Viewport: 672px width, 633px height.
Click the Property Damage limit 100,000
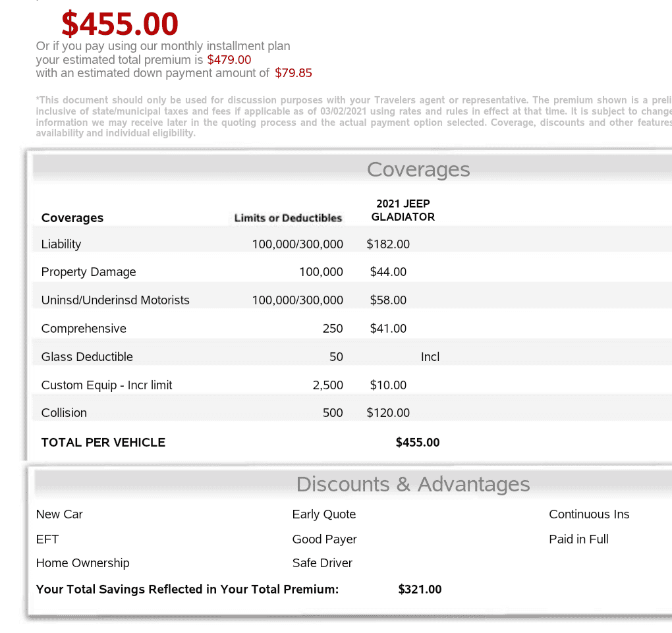321,272
